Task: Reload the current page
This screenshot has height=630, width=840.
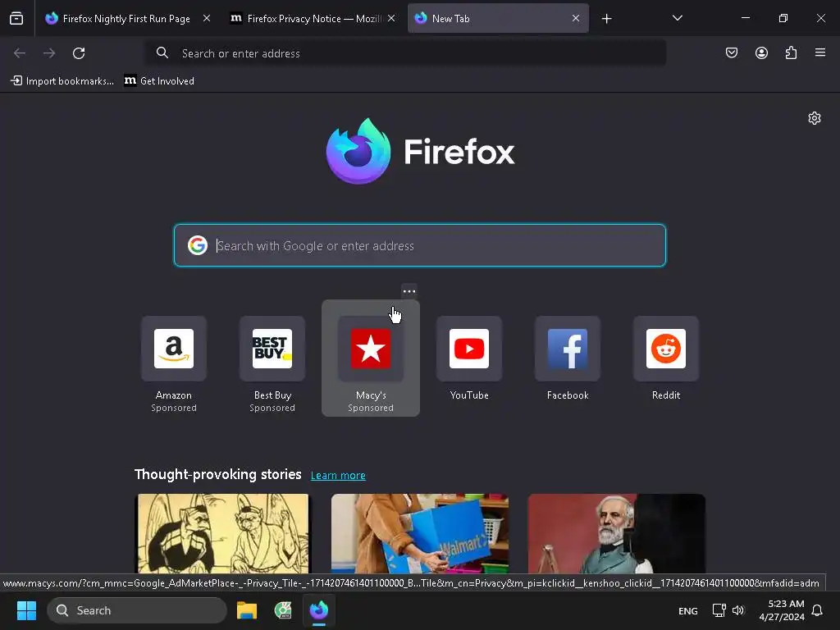Action: (x=79, y=53)
